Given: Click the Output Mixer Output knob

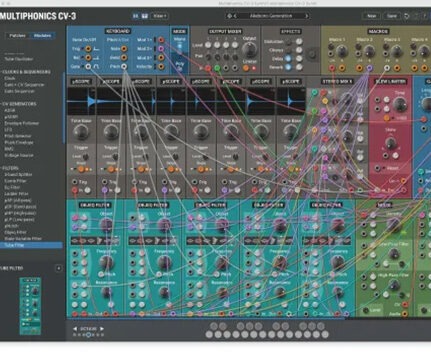Looking at the screenshot, I should 249,49.
